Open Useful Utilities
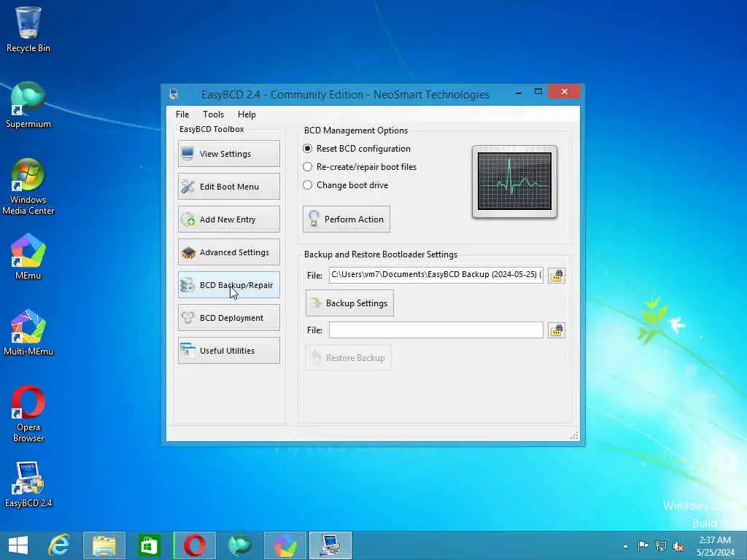 228,351
